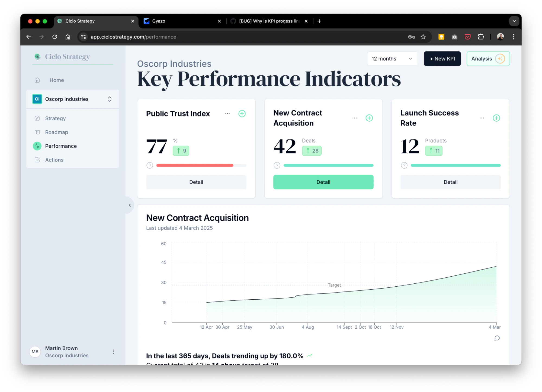Click the browser forward arrow
The image size is (542, 392).
pos(41,37)
